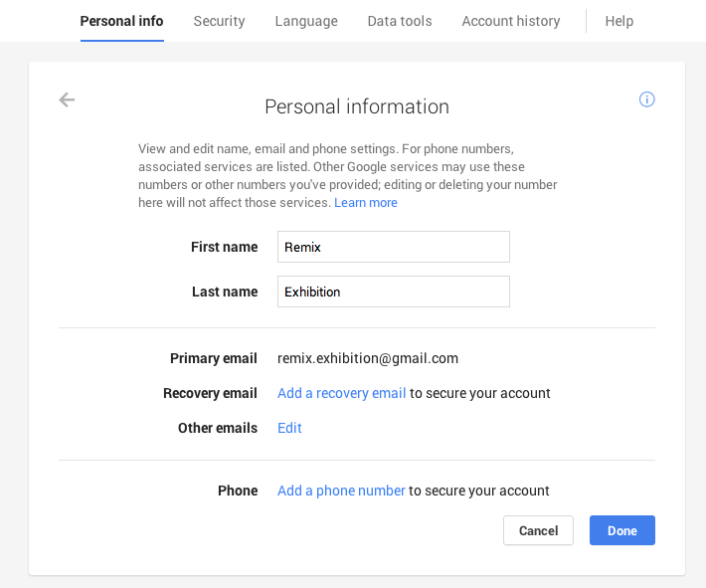
Task: Go to the Language tab
Action: pyautogui.click(x=306, y=21)
